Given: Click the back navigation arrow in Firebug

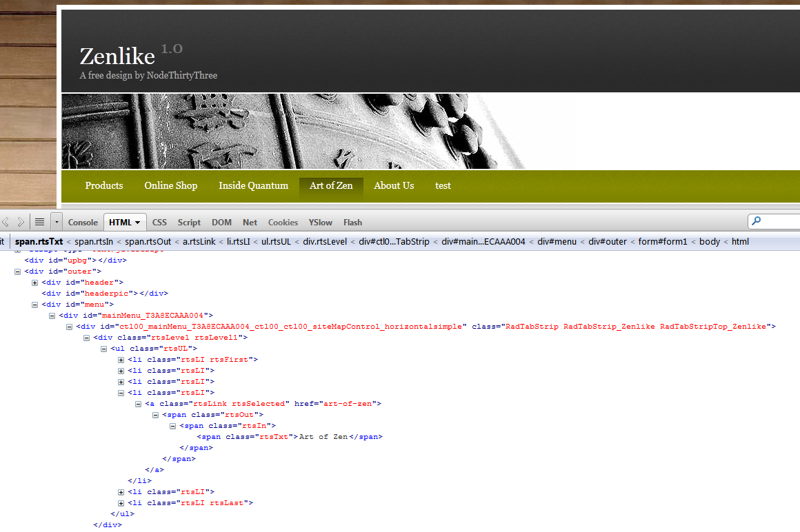Looking at the screenshot, I should pyautogui.click(x=6, y=222).
